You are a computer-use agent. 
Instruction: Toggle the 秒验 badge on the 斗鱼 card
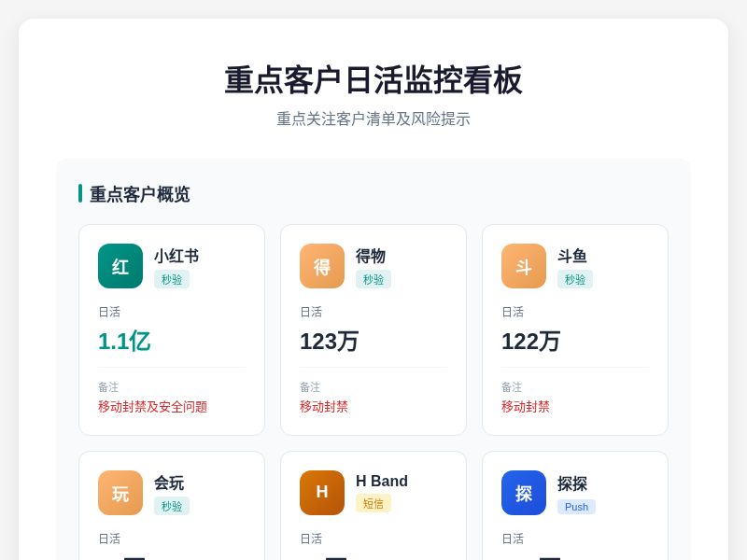coord(575,279)
